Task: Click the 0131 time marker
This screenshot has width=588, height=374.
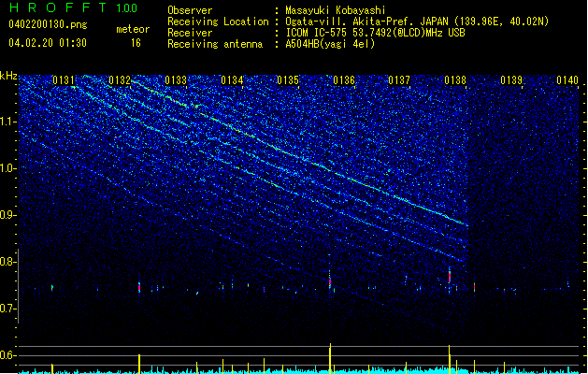Action: (64, 80)
